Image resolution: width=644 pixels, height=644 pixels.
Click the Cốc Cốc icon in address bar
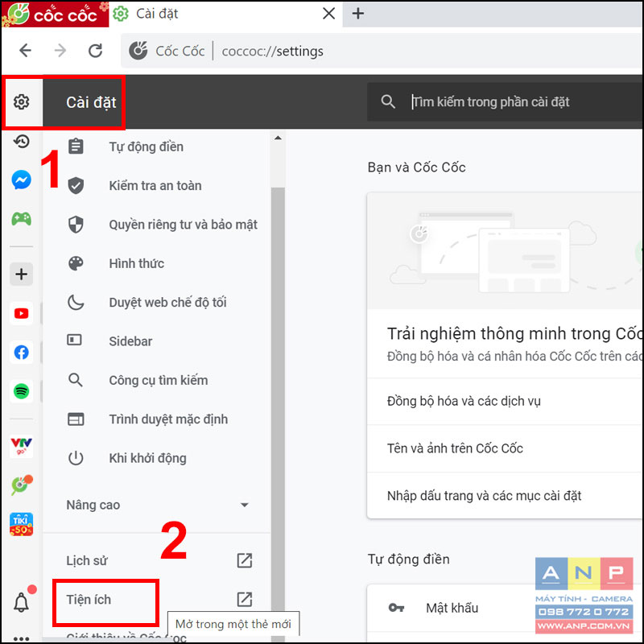tap(138, 51)
